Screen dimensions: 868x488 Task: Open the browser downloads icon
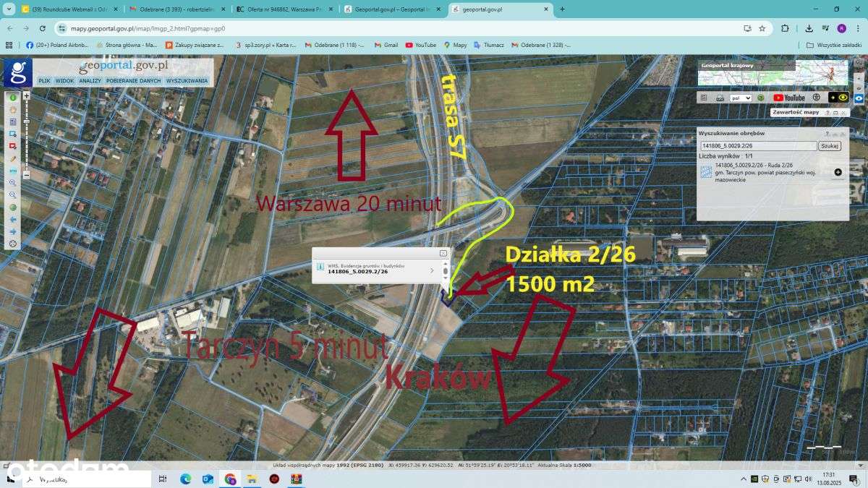pyautogui.click(x=809, y=28)
